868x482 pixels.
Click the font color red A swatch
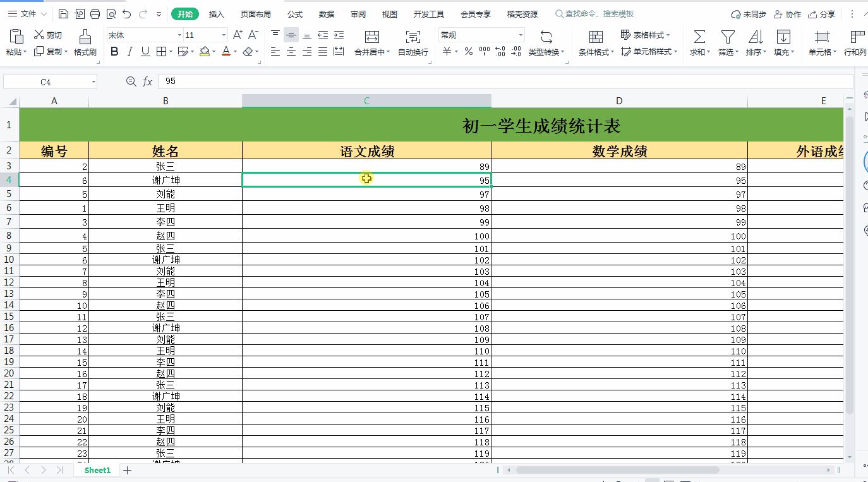point(226,52)
